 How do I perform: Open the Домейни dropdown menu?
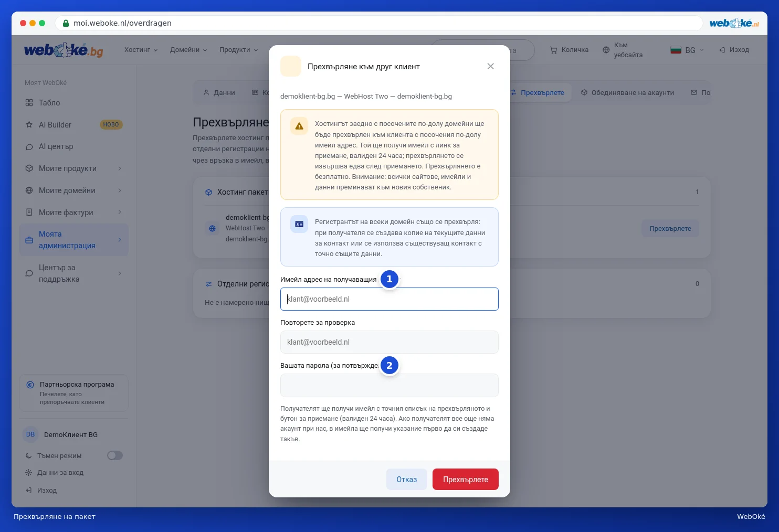188,50
